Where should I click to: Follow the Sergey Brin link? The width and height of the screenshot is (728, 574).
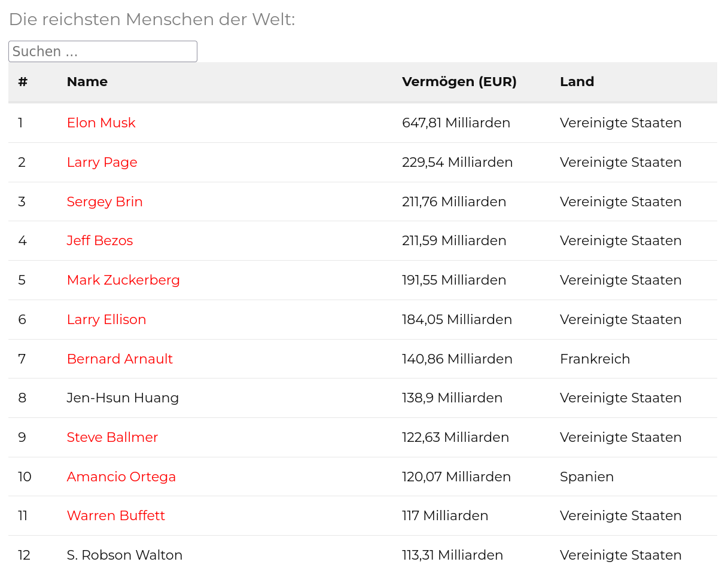coord(105,201)
